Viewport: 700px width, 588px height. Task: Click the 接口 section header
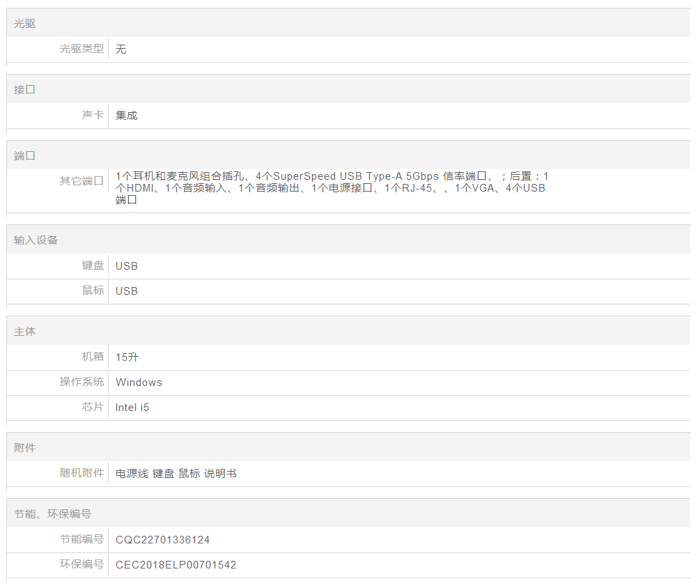25,90
